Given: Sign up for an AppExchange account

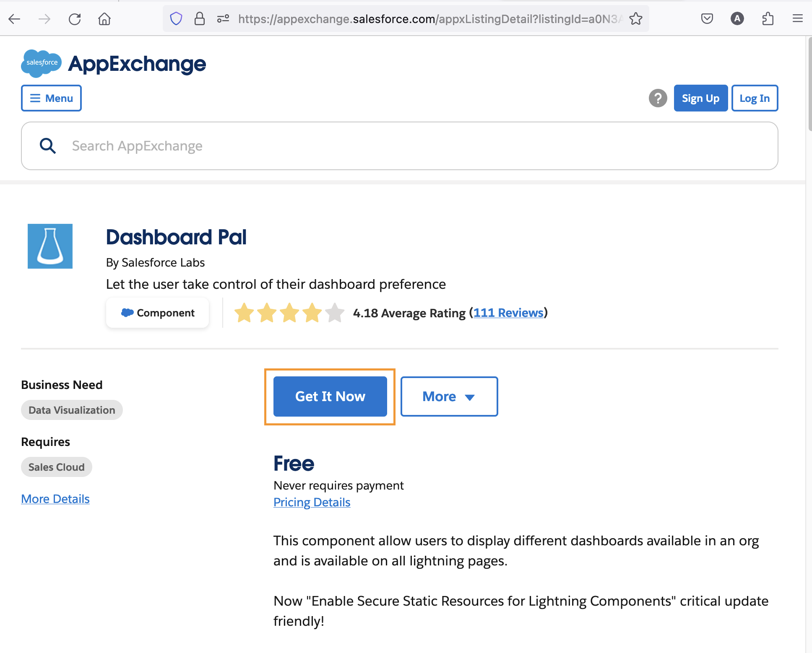Looking at the screenshot, I should [700, 98].
